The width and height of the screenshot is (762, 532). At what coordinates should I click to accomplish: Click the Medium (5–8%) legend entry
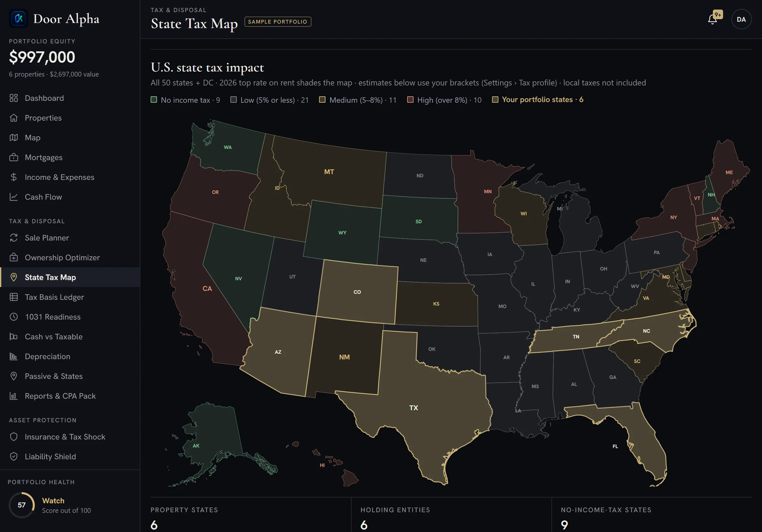358,100
